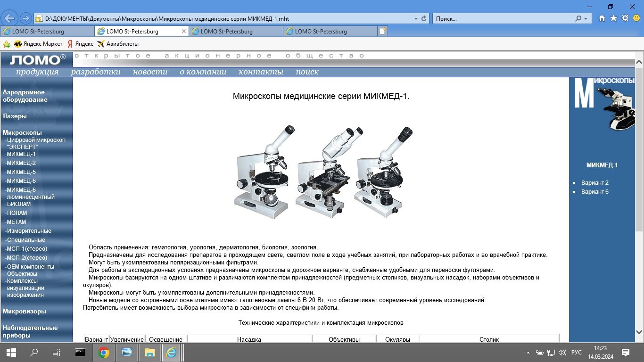Expand the search provider dropdown arrow
This screenshot has width=644, height=362.
pyautogui.click(x=586, y=19)
